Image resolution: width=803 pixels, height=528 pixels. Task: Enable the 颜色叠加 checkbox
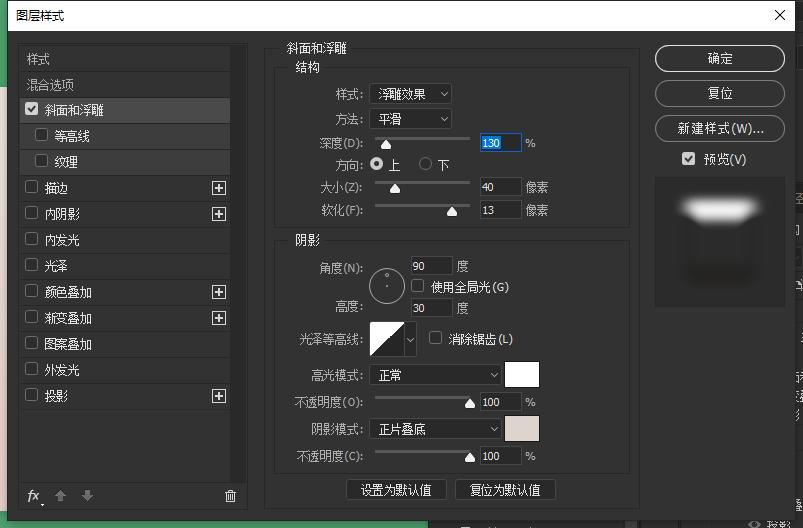click(31, 291)
